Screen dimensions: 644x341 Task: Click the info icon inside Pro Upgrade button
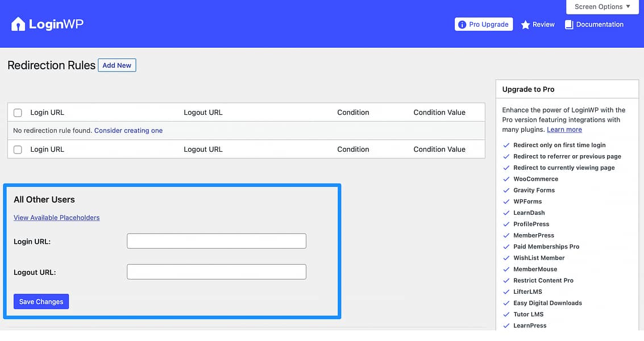[x=463, y=24]
